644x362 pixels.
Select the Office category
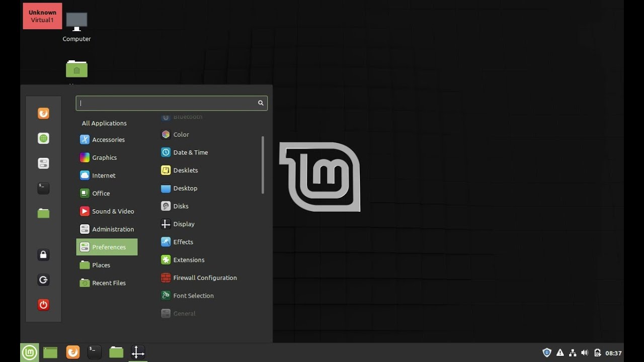(x=107, y=194)
